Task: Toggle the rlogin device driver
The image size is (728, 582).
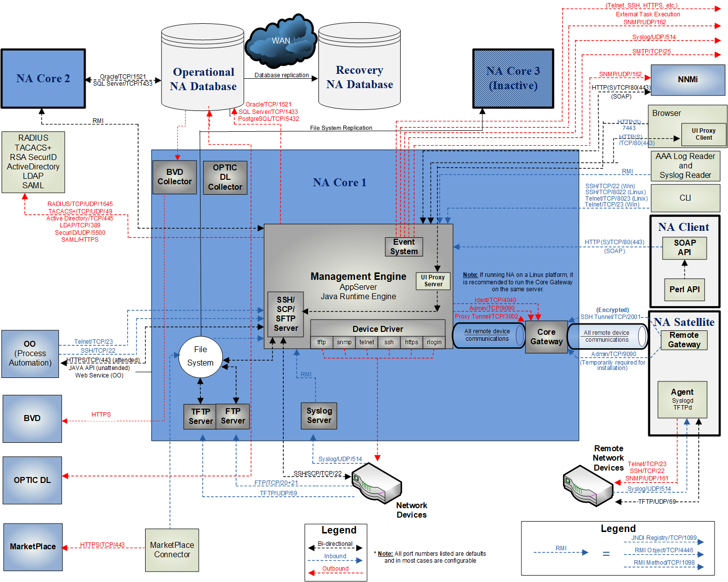Action: click(x=434, y=342)
